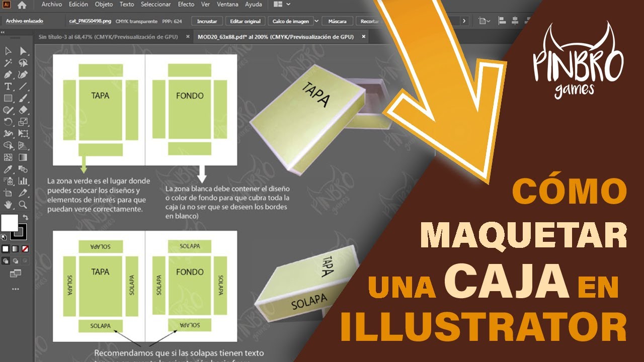Apply solid Color mode button

click(x=6, y=249)
